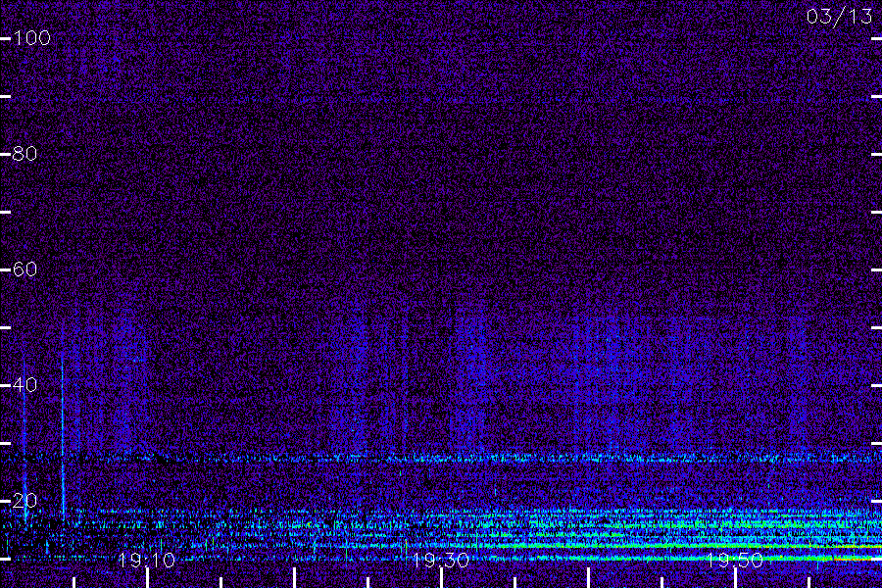Image resolution: width=882 pixels, height=588 pixels.
Task: Click the 80 frequency axis label
Action: (25, 154)
